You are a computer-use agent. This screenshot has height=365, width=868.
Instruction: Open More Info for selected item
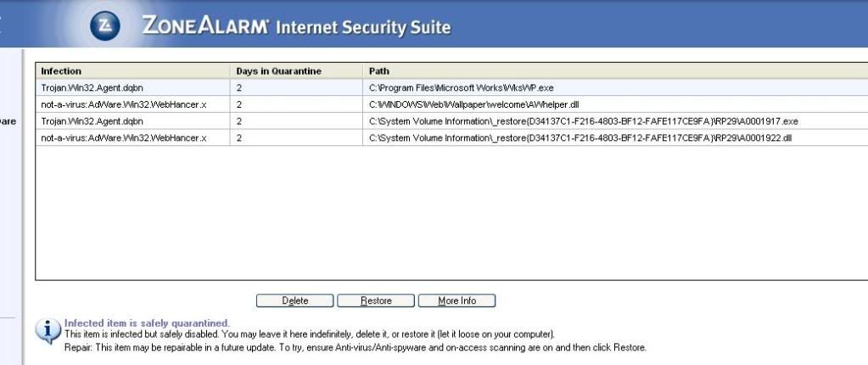point(456,300)
